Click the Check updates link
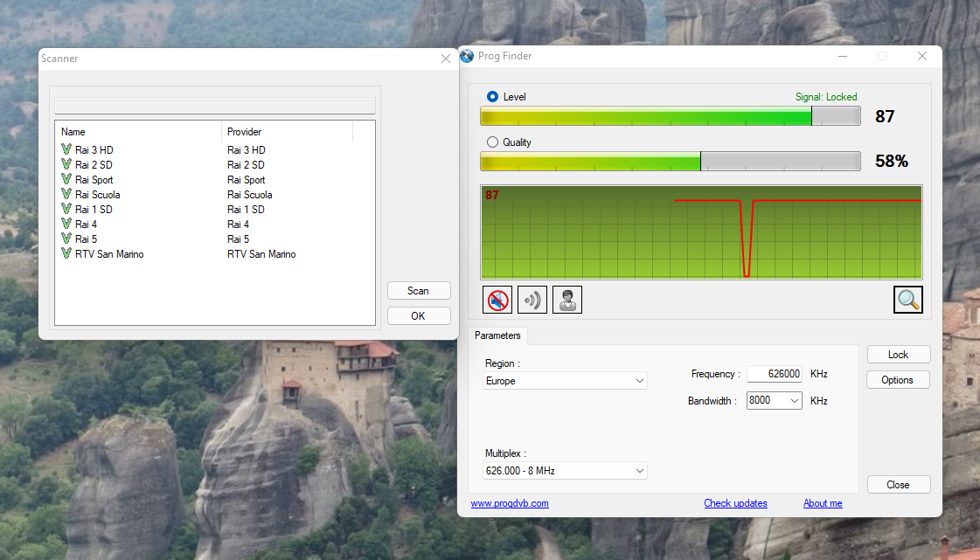This screenshot has width=980, height=560. 735,504
